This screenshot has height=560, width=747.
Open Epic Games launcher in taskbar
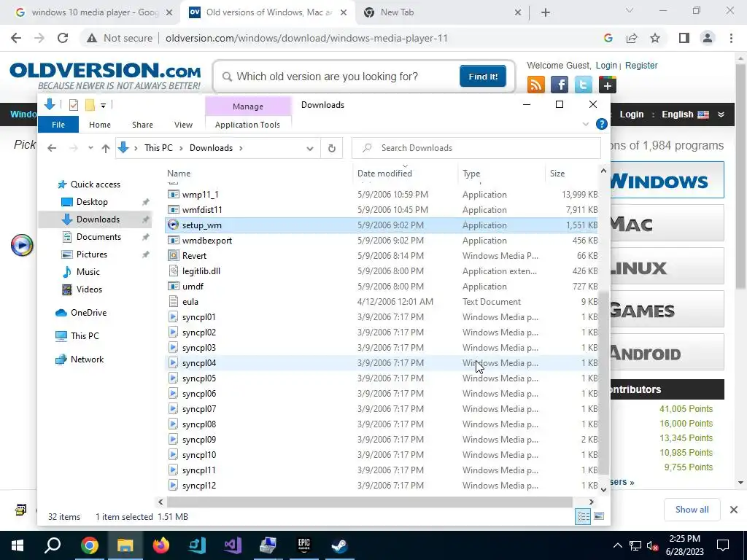pyautogui.click(x=304, y=545)
